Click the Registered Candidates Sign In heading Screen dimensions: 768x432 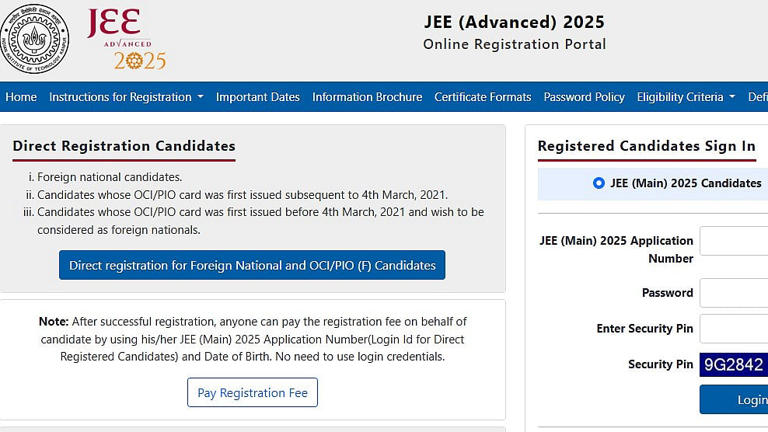click(646, 146)
